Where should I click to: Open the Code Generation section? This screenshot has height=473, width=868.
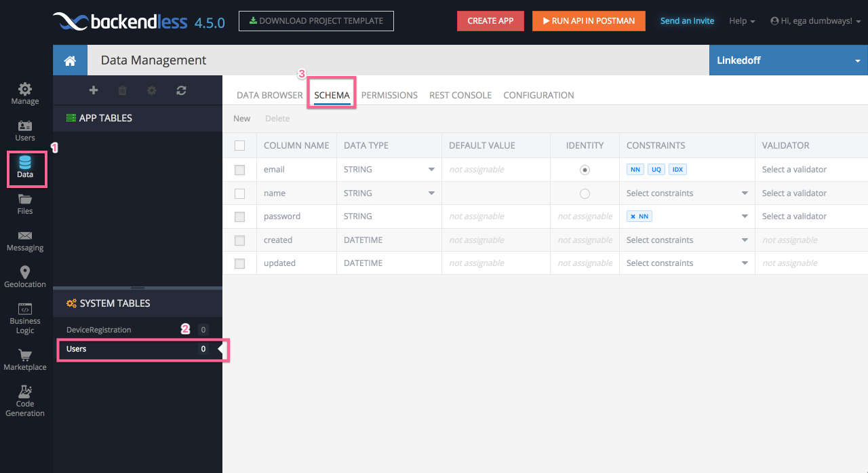coord(24,399)
